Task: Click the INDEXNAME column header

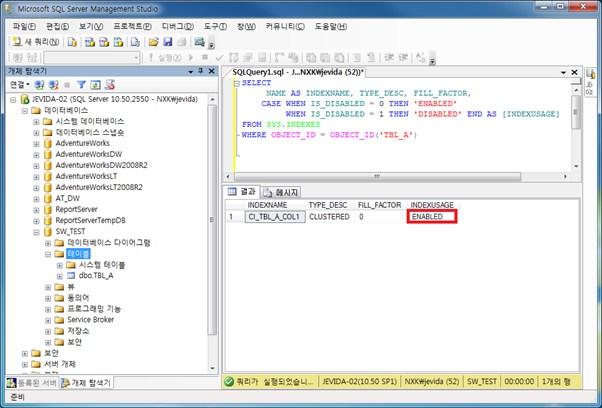Action: point(275,205)
